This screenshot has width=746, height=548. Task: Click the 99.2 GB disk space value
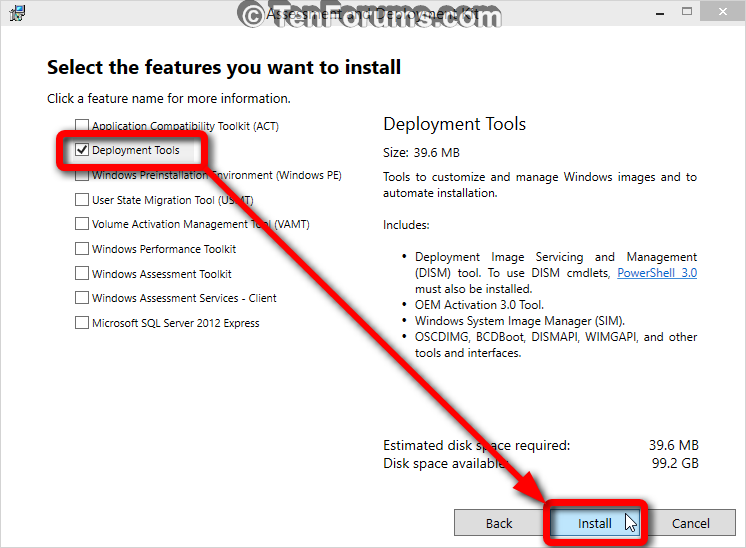point(675,463)
